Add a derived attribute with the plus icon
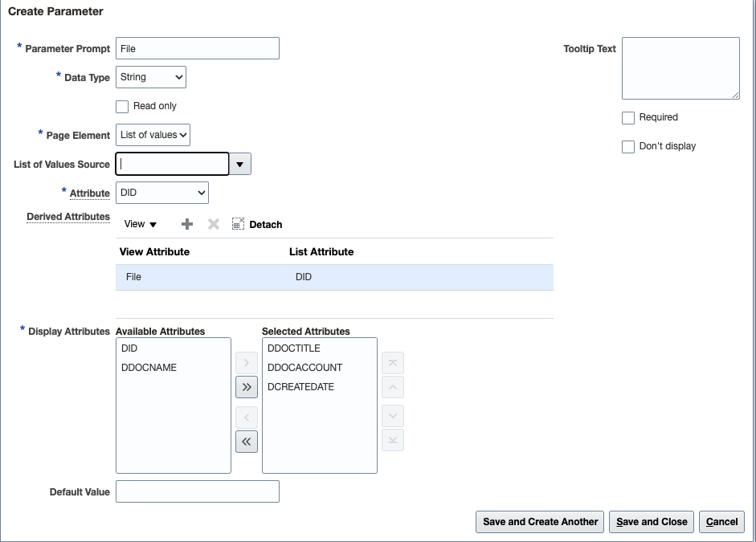Screen dimensions: 756x542 click(x=187, y=224)
